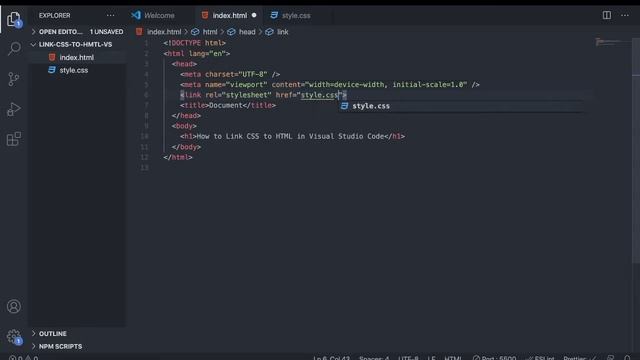Click the meta viewport line of code
Image resolution: width=640 pixels, height=360 pixels.
(x=330, y=84)
